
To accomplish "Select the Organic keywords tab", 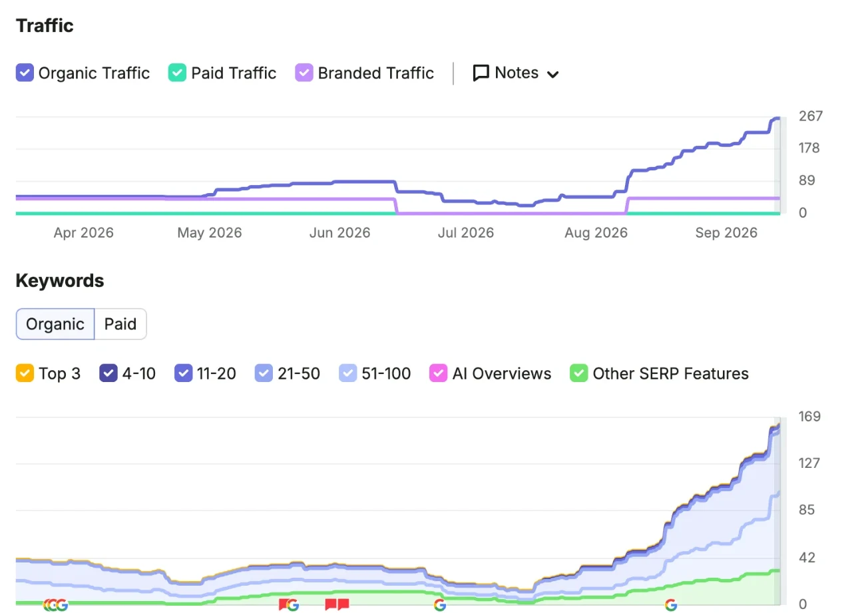I will pos(55,324).
